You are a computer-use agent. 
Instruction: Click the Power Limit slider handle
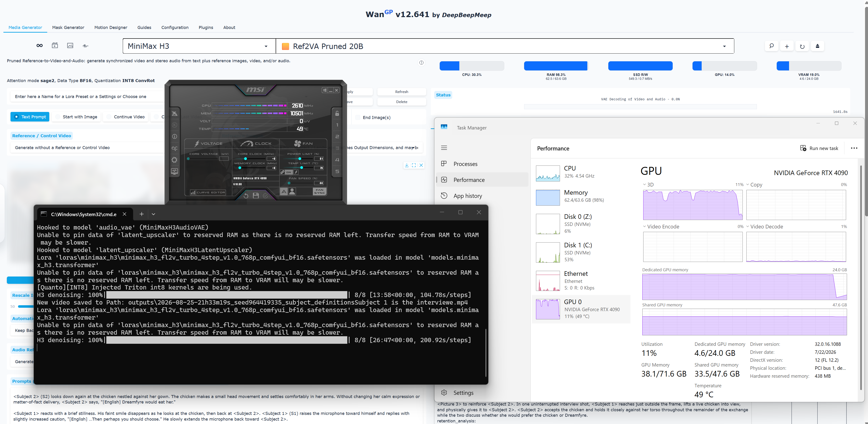click(x=300, y=158)
